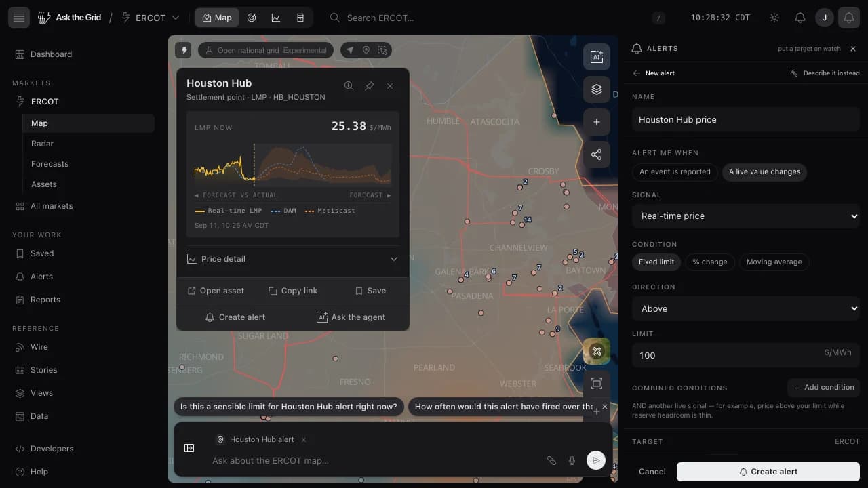Open the AI assistant map button
The height and width of the screenshot is (488, 868).
pos(597,57)
